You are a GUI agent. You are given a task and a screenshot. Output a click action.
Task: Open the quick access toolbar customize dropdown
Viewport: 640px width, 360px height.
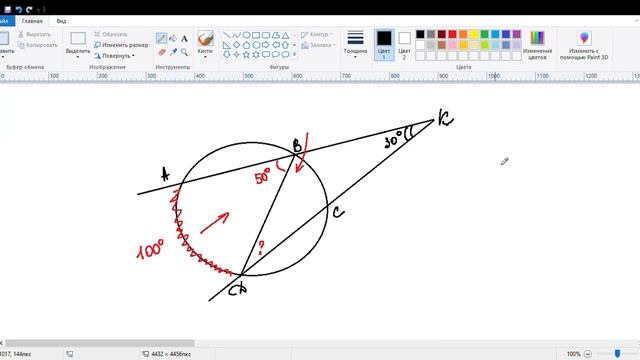tap(38, 9)
